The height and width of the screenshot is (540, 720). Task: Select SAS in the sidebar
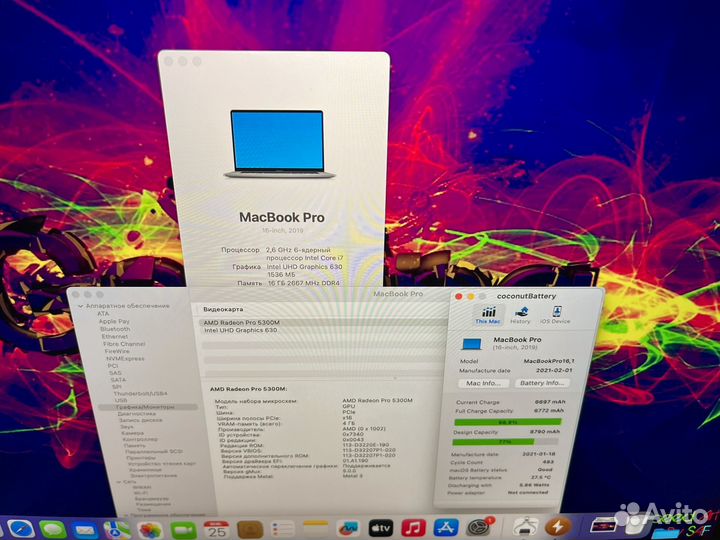(115, 373)
